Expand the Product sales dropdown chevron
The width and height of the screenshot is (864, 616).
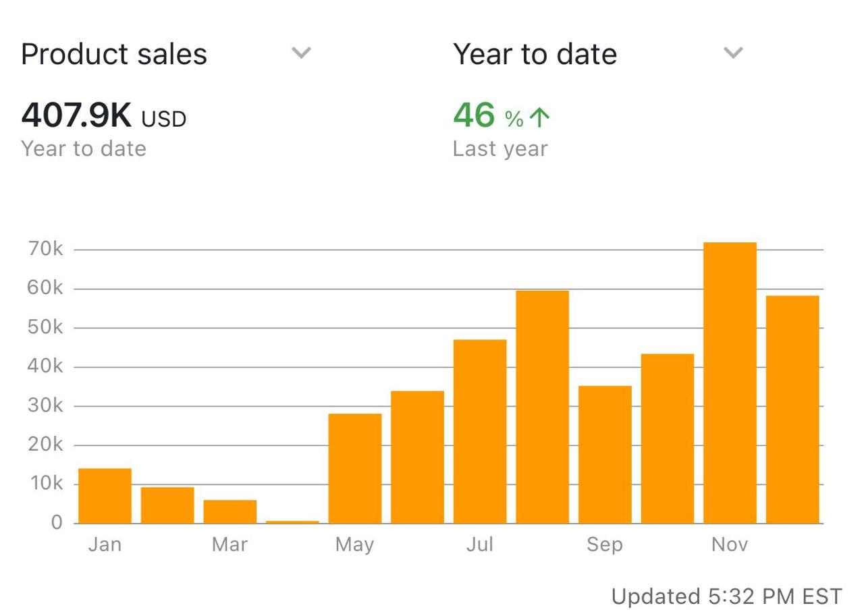(301, 53)
